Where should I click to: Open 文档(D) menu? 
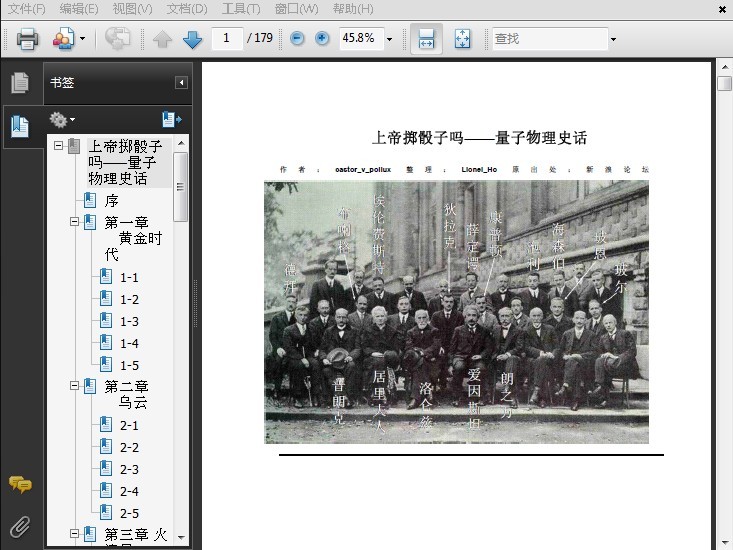pyautogui.click(x=187, y=8)
